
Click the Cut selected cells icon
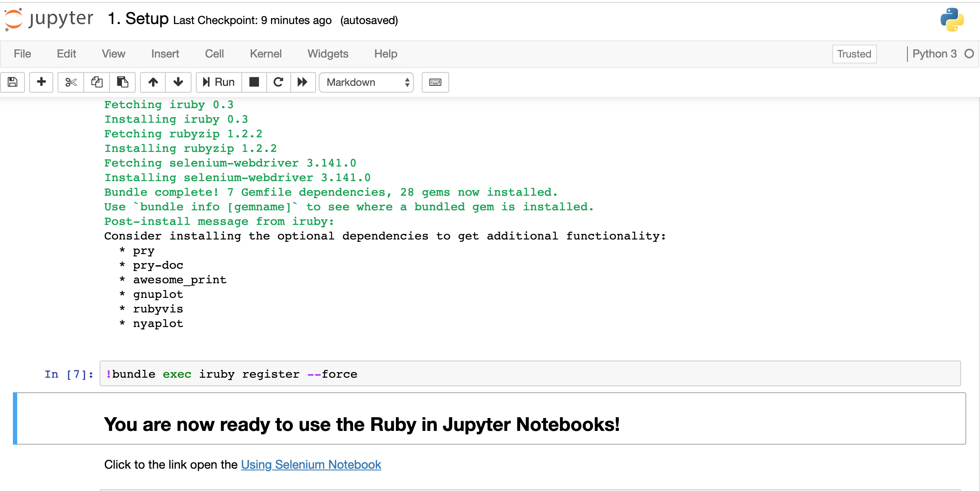point(70,82)
